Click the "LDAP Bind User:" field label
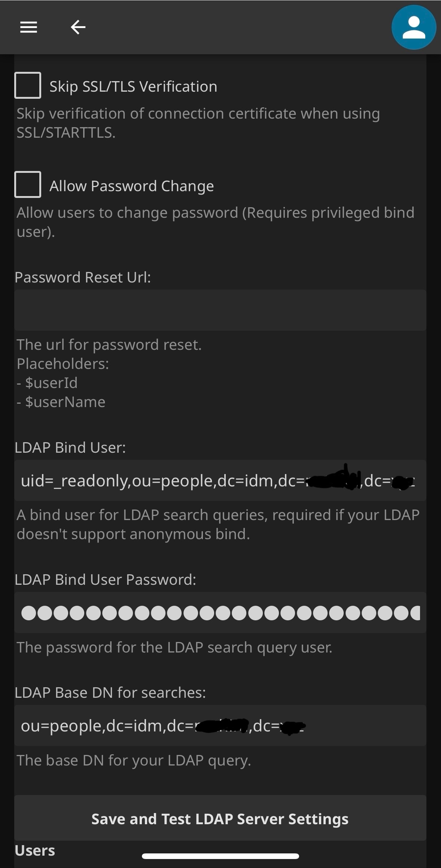This screenshot has width=441, height=868. coord(70,448)
